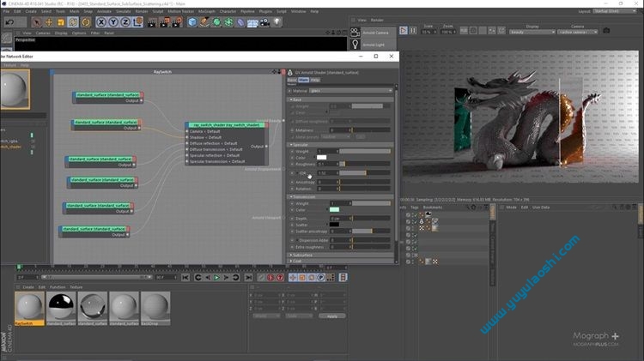This screenshot has height=361, width=644.
Task: Click the Transmission Color mint swatch
Action: coord(334,209)
